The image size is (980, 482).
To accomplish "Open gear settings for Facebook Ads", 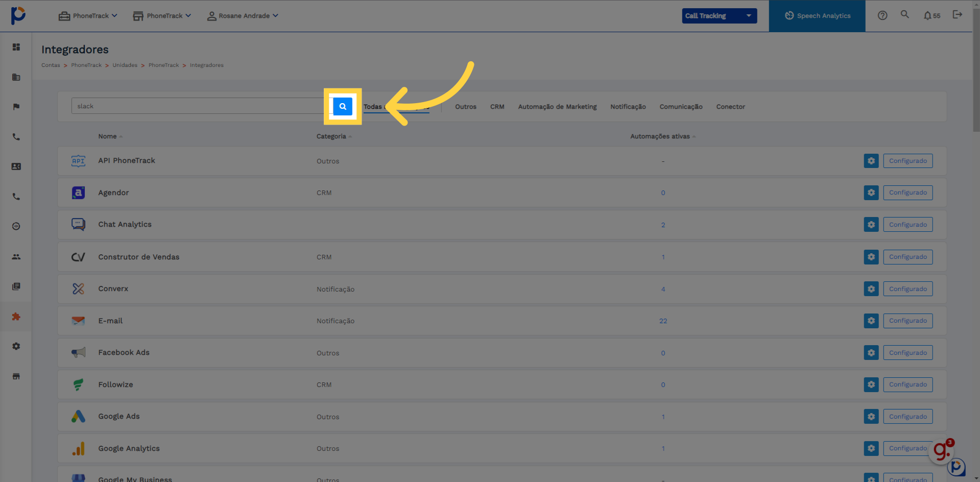I will tap(871, 353).
